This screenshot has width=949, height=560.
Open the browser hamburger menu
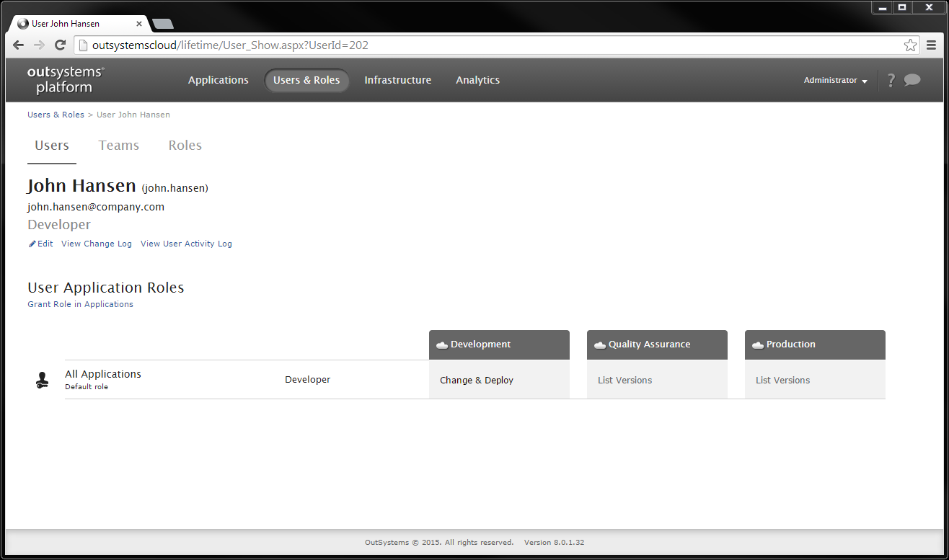(931, 45)
